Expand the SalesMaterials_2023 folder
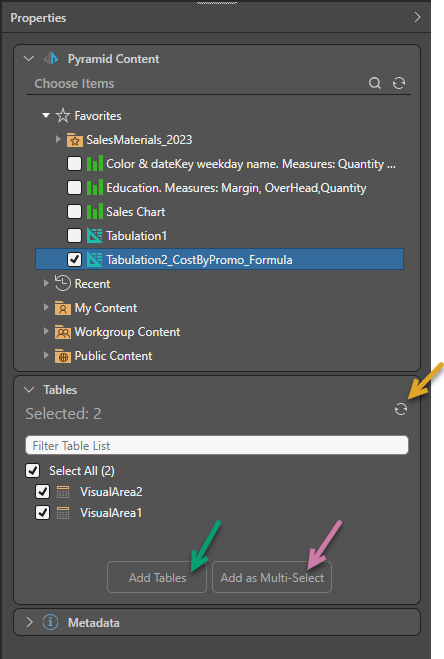Image resolution: width=444 pixels, height=659 pixels. [58, 139]
